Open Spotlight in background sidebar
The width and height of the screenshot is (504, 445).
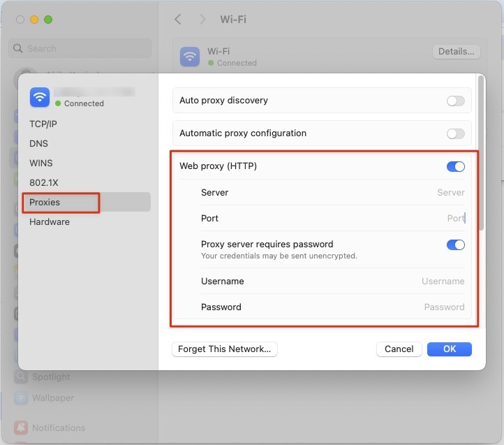(51, 377)
